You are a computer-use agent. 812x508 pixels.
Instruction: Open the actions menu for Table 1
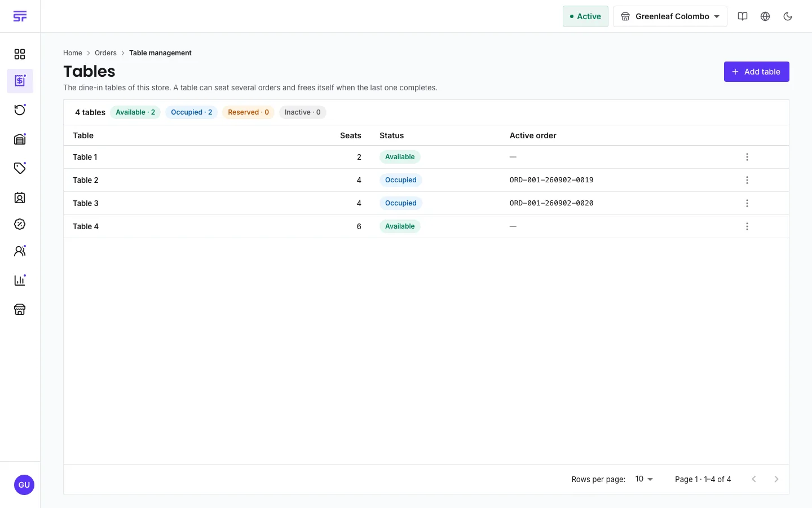point(747,157)
